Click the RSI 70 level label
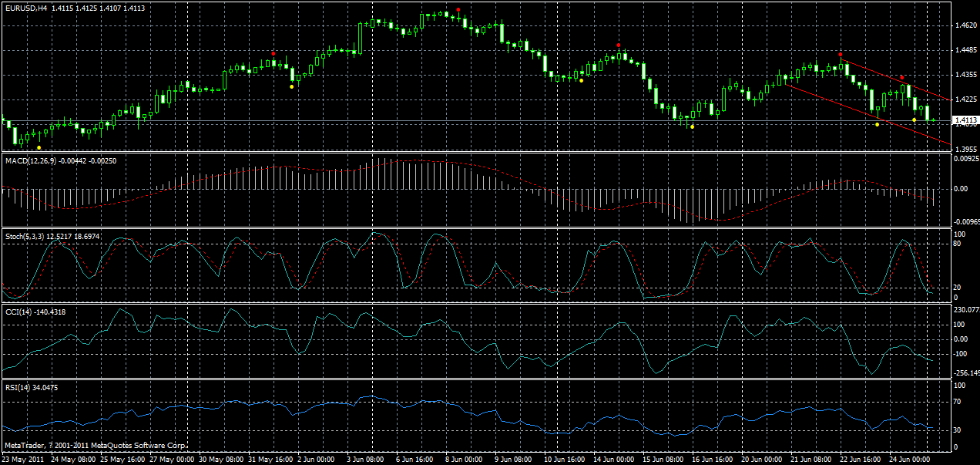The width and height of the screenshot is (980, 465). tap(958, 402)
